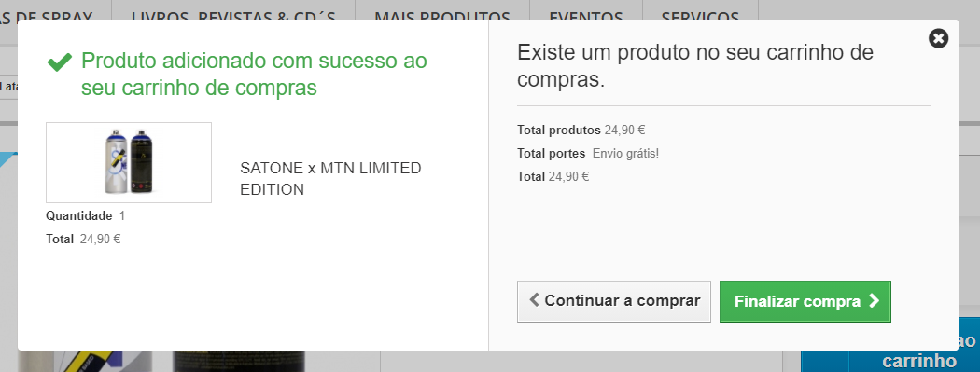Click the Existe um produto no seu carrinho heading
The width and height of the screenshot is (980, 372).
point(695,65)
